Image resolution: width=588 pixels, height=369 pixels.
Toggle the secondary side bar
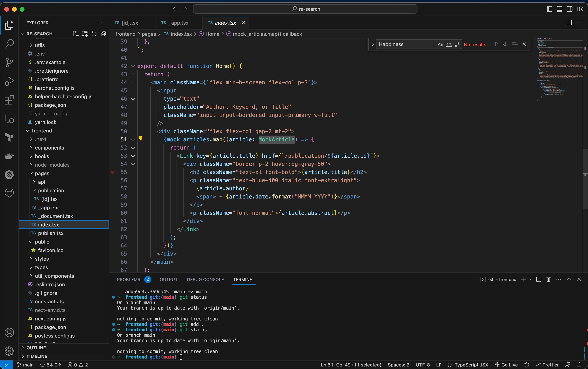coord(570,9)
